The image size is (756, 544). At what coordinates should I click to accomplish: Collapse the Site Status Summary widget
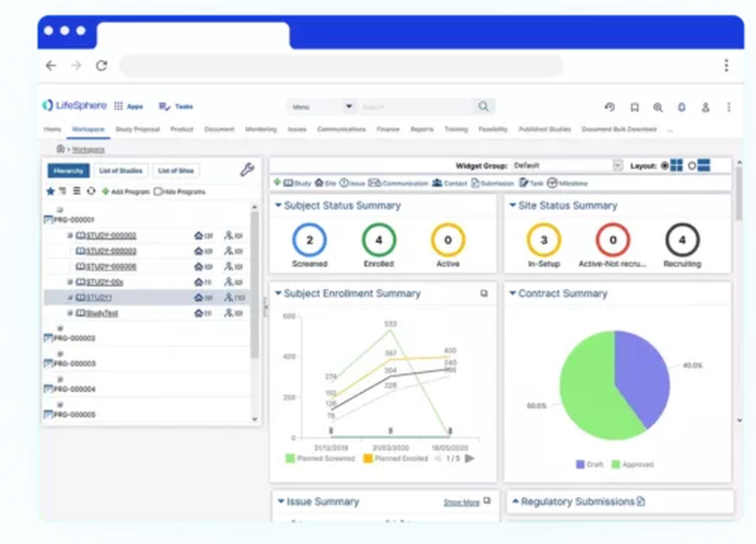tap(513, 205)
